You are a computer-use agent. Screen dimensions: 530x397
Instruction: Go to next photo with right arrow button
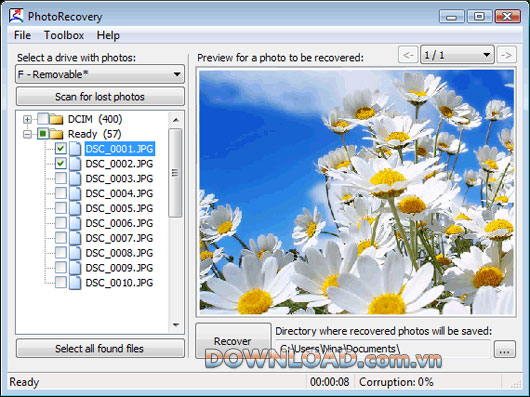(x=506, y=55)
